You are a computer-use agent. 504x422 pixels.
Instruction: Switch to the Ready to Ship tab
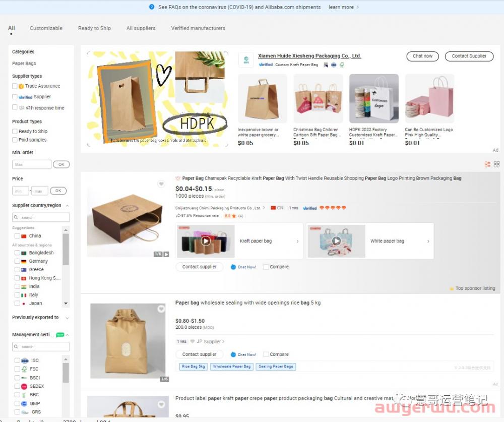click(95, 28)
